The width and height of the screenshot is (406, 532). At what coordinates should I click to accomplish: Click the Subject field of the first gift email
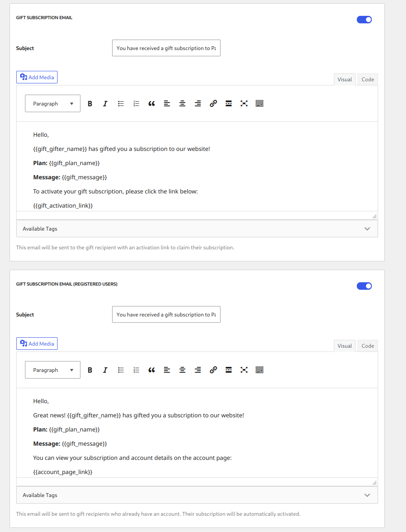(x=166, y=48)
